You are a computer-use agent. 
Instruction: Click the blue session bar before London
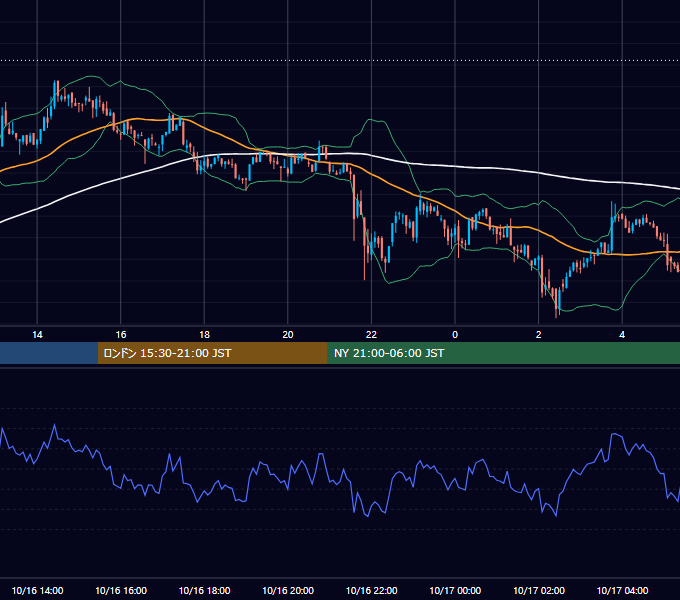(49, 353)
